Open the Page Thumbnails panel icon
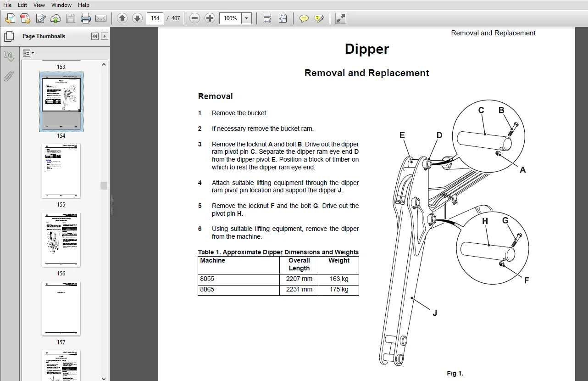 coord(9,37)
